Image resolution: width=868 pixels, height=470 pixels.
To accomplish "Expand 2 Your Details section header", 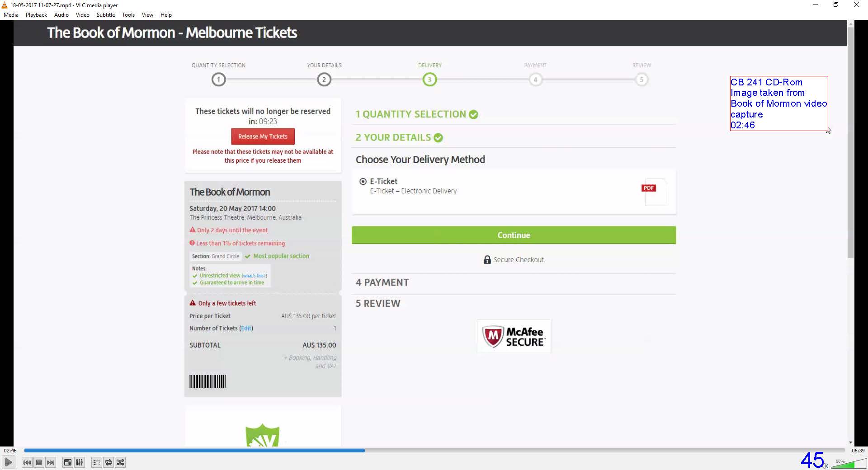I will coord(393,137).
